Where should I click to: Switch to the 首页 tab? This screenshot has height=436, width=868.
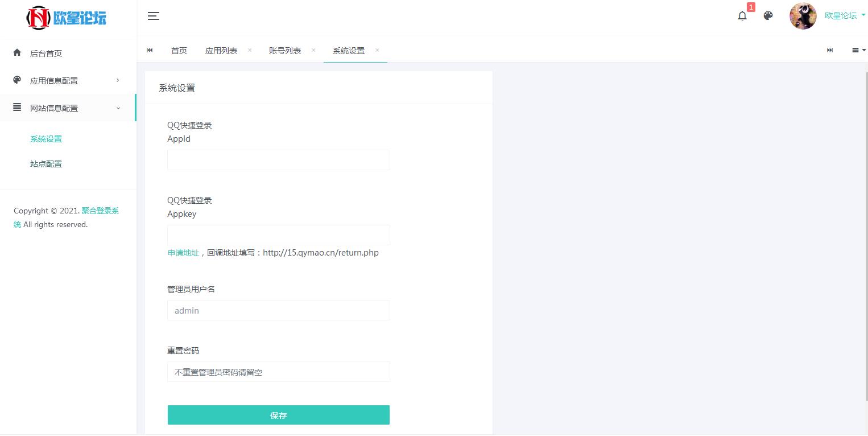(x=179, y=51)
